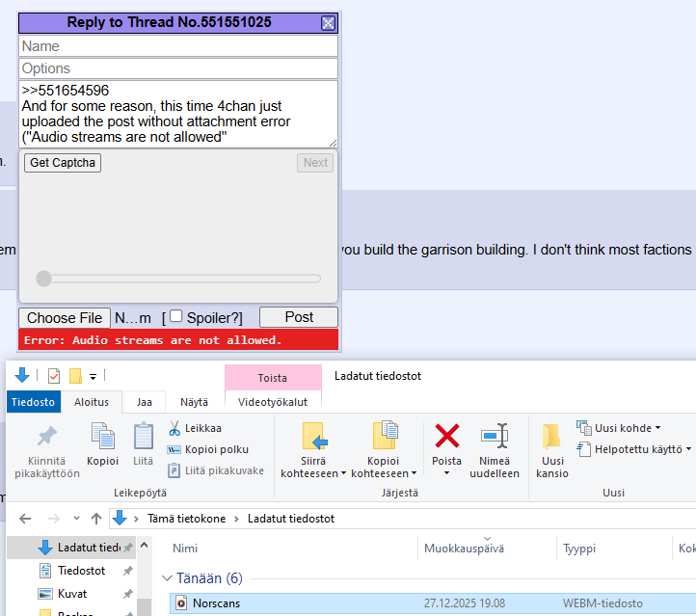
Task: Click the Liitä paste clipboard icon
Action: (x=144, y=436)
